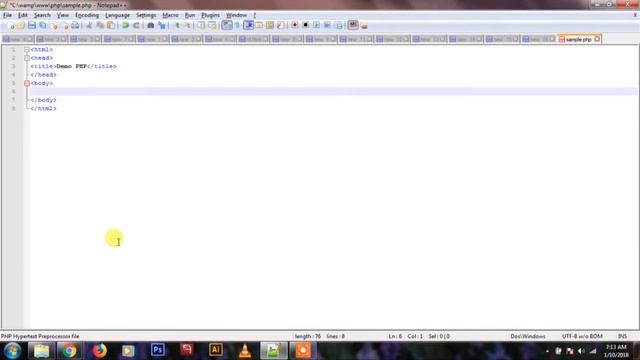Click the Close All toolbar icon
Screen dimensions: 640x360
64,25
